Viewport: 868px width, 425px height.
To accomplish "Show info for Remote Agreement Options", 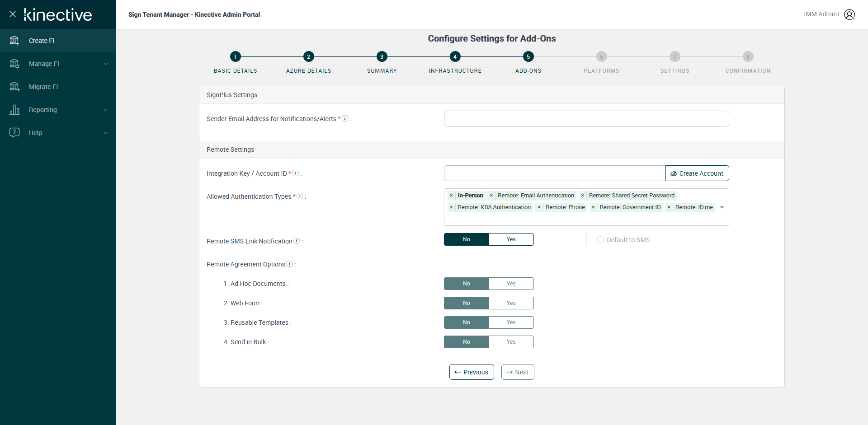I will pos(290,264).
